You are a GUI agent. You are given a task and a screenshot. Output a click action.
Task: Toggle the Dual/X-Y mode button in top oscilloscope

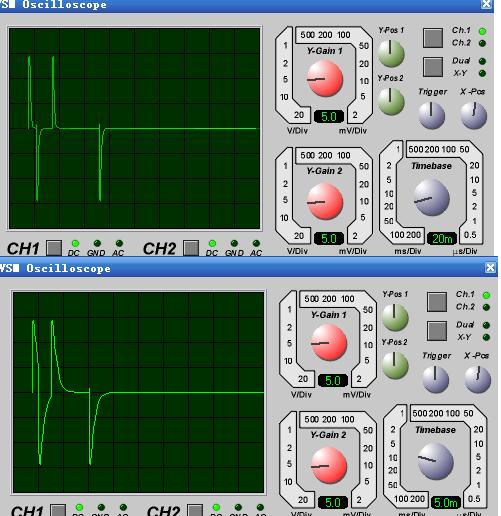click(433, 67)
